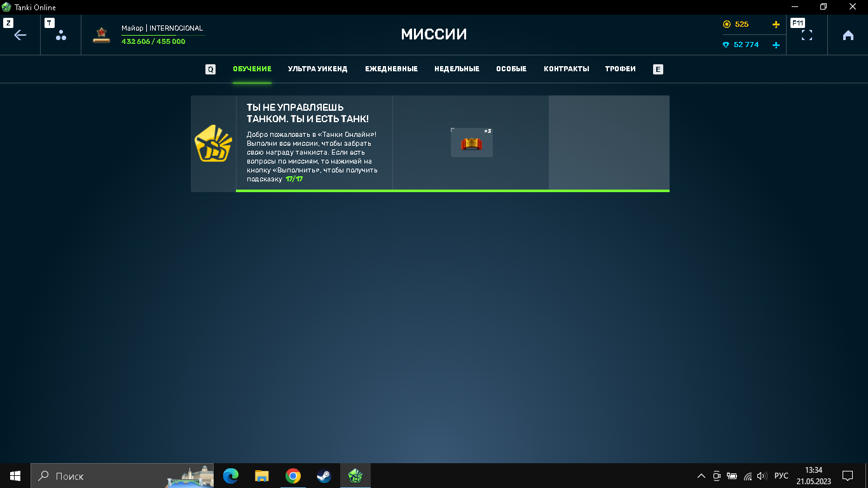This screenshot has height=488, width=868.
Task: Click the 525 coin balance
Action: point(741,24)
